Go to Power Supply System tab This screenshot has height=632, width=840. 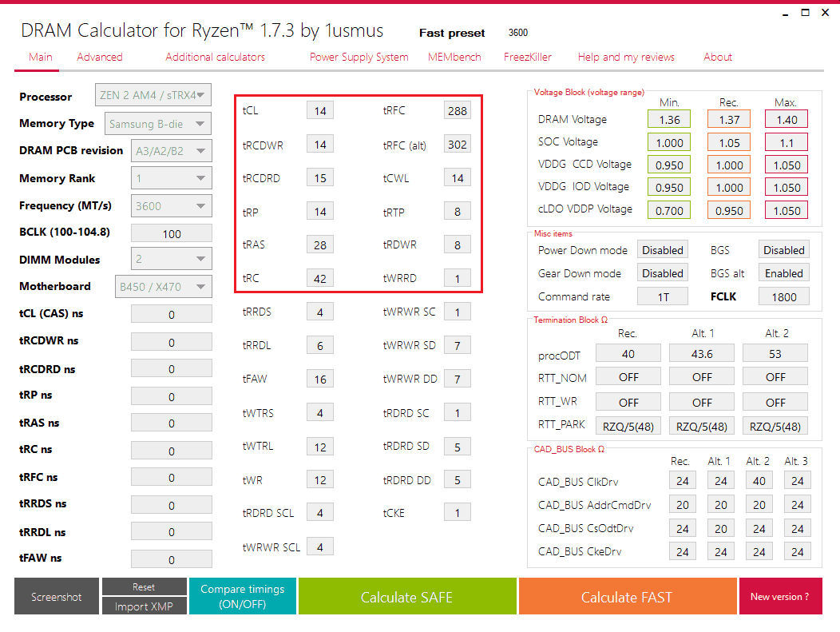coord(359,57)
